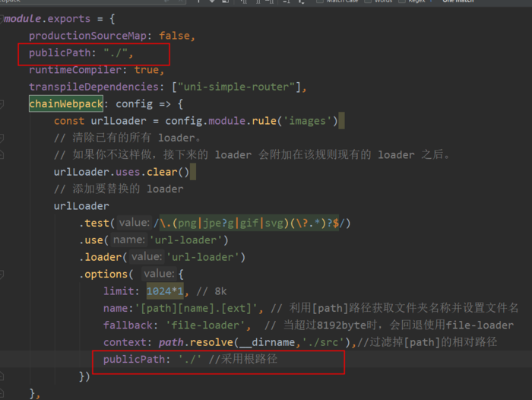The image size is (532, 400).
Task: Click the 'url-loader' string in .loader(
Action: pos(203,257)
